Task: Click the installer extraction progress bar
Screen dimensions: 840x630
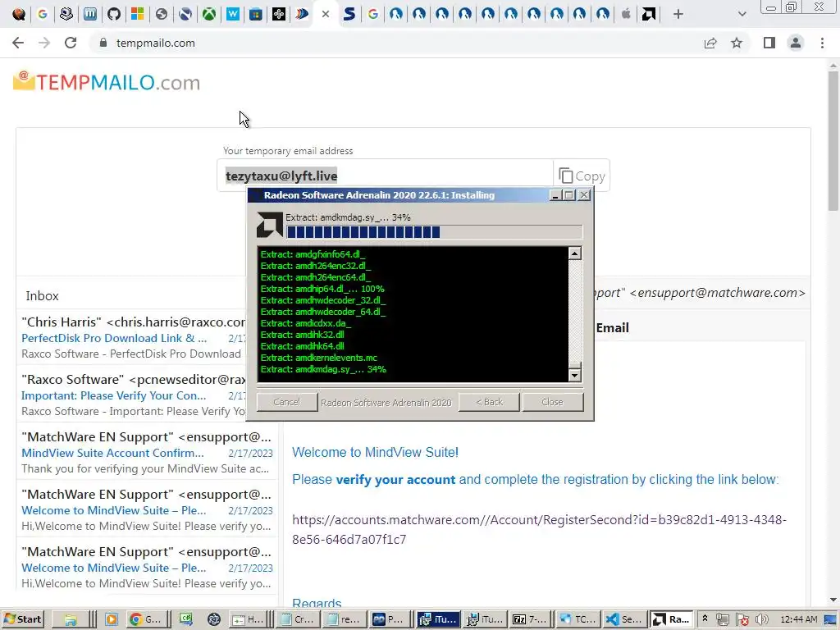Action: (x=434, y=232)
